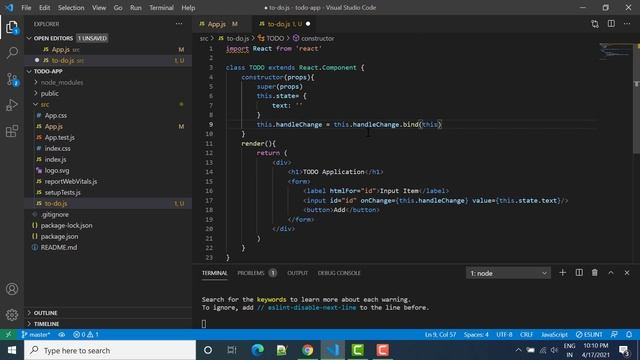Open Explorer more actions ellipsis
640x360 pixels.
point(179,24)
